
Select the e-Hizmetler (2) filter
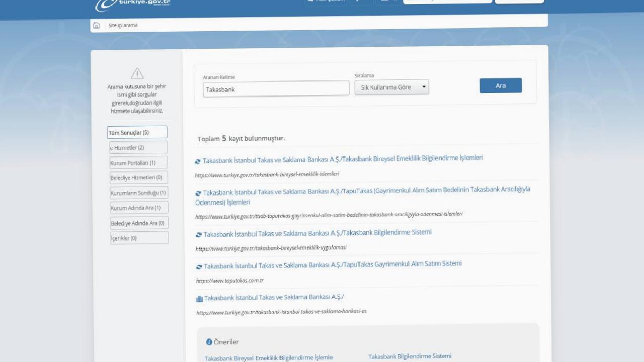pyautogui.click(x=138, y=147)
